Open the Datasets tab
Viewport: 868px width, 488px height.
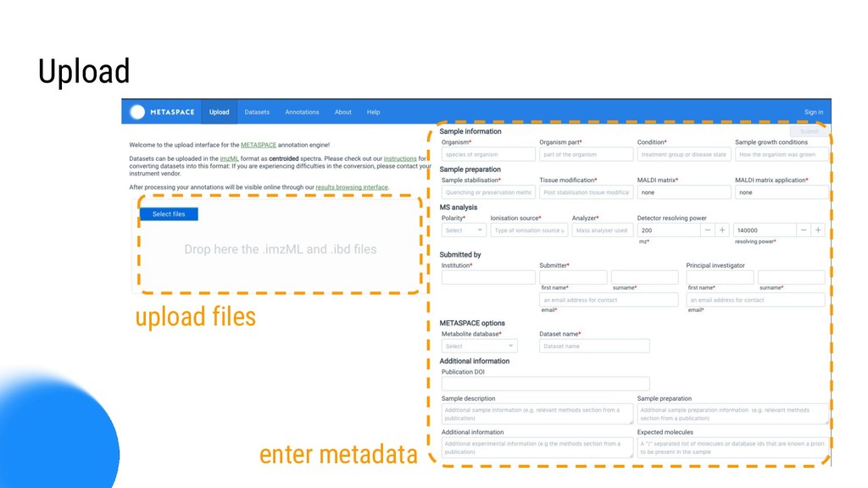point(257,112)
